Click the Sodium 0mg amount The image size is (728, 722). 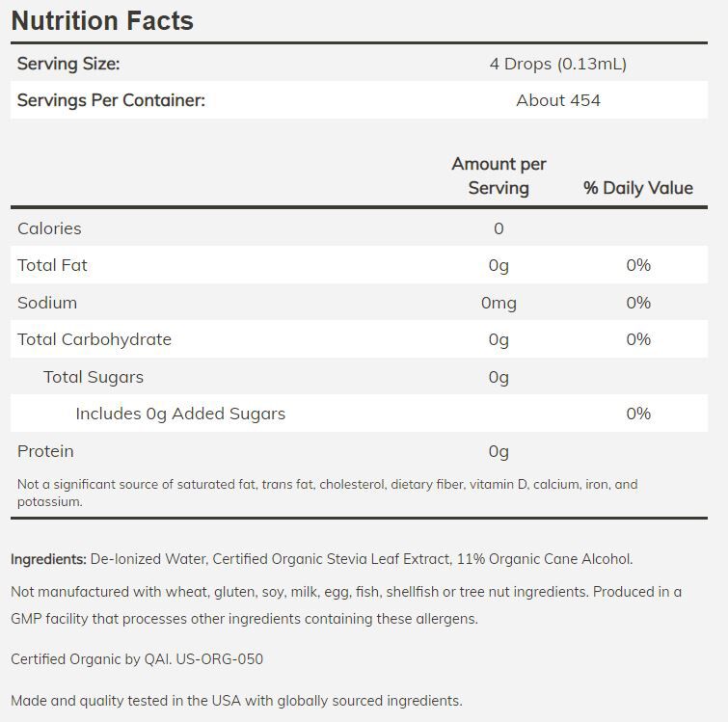coord(499,303)
